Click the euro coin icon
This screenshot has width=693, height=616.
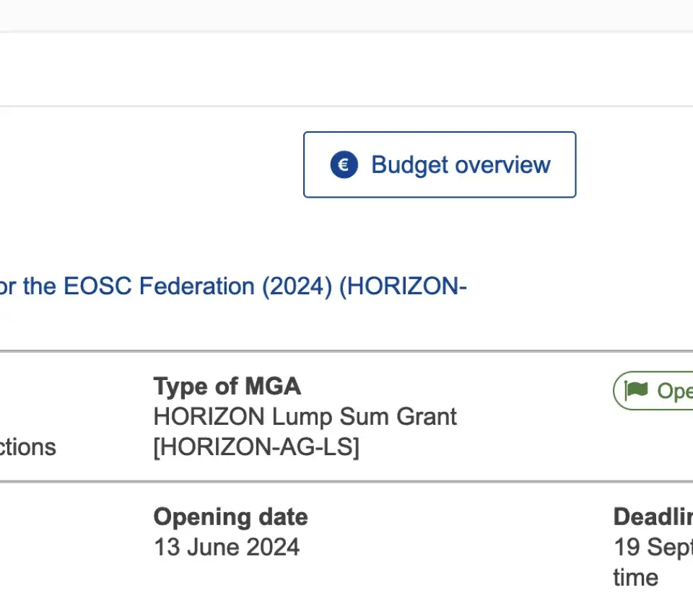click(x=344, y=165)
